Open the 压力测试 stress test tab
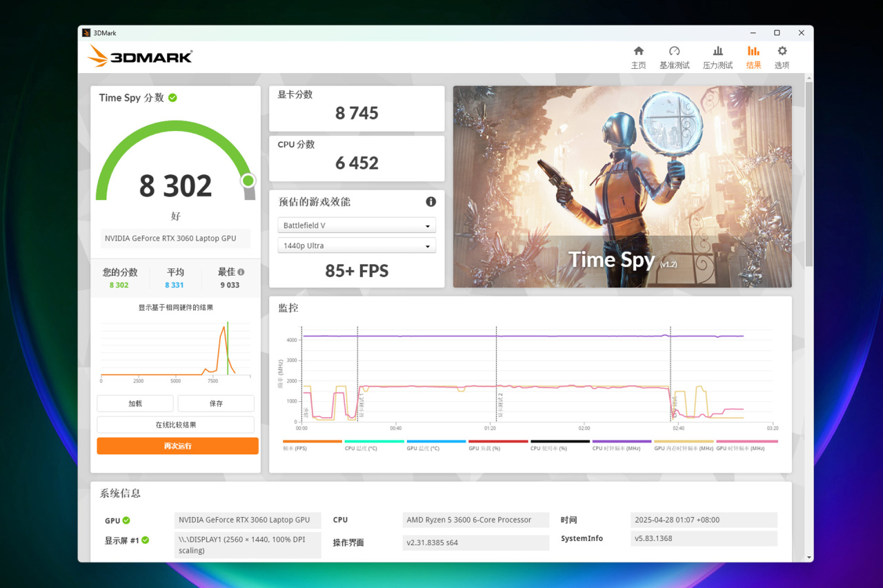Viewport: 883px width, 588px height. [717, 57]
